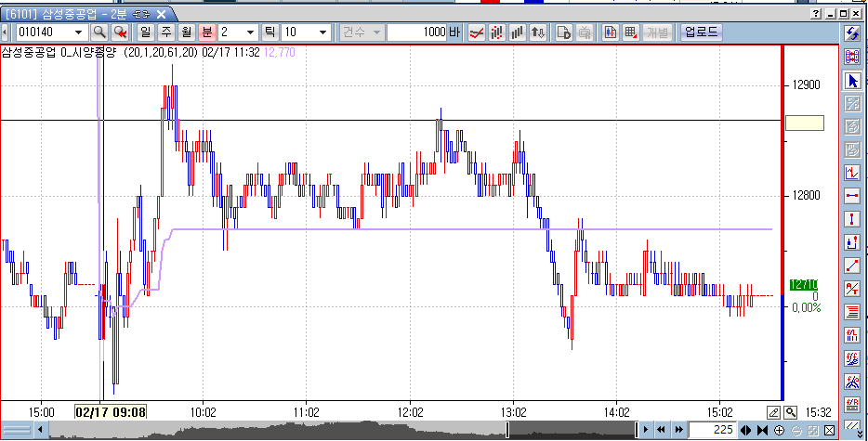The image size is (868, 441).
Task: Select the diagonal trend line tool
Action: pyautogui.click(x=852, y=266)
